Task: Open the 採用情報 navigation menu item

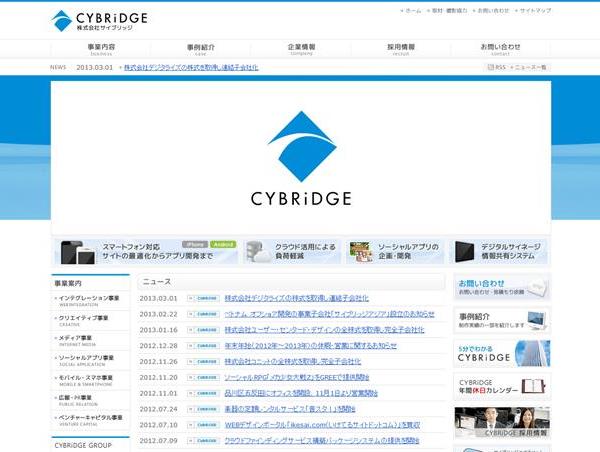Action: click(x=401, y=49)
